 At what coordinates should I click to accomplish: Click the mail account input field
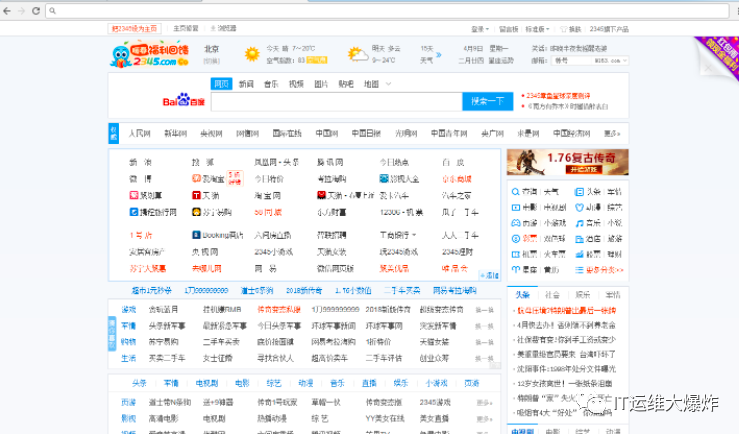click(x=572, y=61)
